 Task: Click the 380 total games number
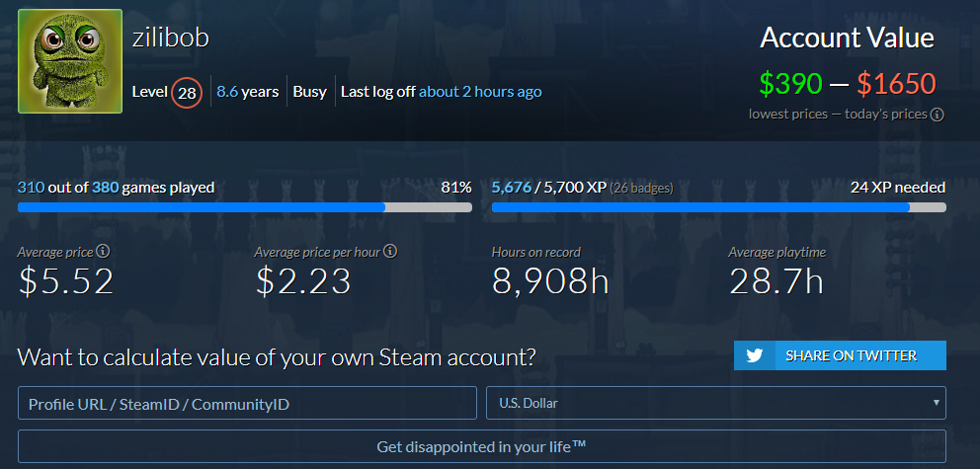pyautogui.click(x=105, y=188)
